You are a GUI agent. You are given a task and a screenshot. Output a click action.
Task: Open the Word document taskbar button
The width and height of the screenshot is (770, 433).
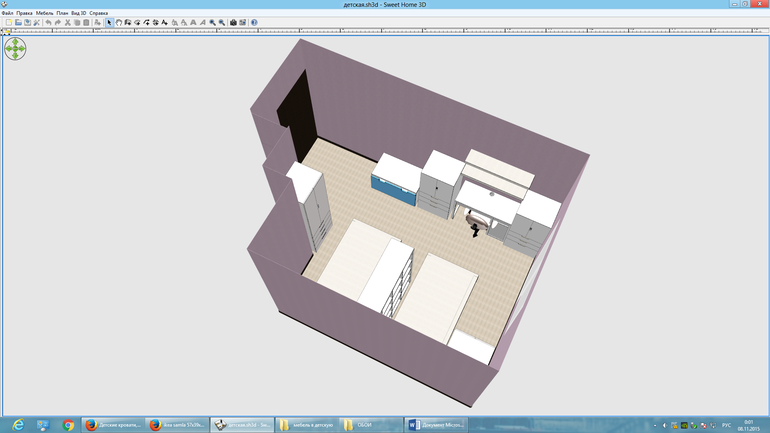[436, 424]
